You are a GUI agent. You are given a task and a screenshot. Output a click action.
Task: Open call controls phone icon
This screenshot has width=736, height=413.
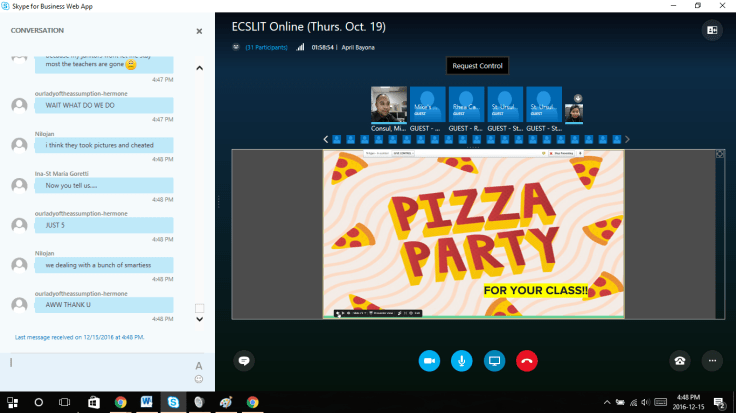[x=680, y=360]
